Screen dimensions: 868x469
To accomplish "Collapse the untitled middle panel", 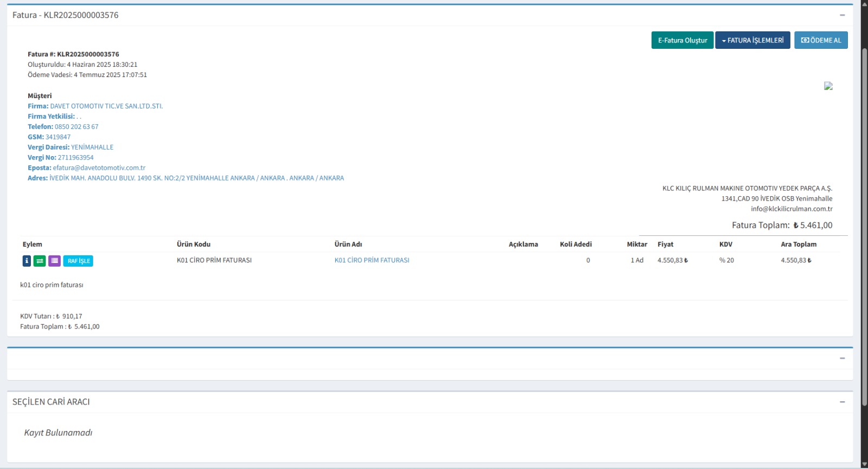I will (x=842, y=358).
